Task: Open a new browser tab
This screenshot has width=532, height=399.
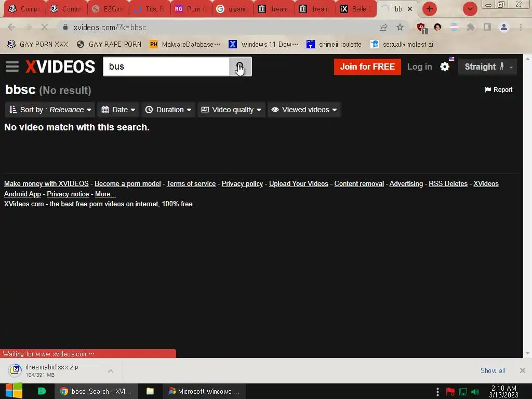Action: [x=429, y=9]
